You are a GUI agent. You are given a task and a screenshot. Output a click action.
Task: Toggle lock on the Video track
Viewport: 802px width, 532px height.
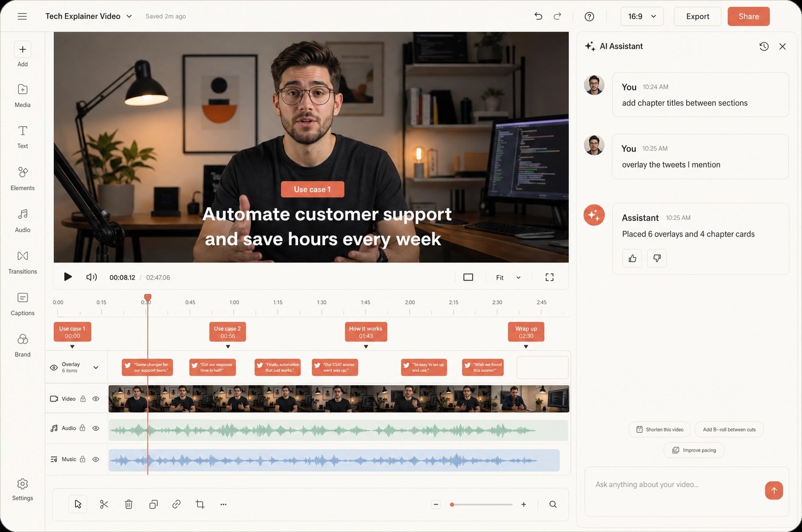[x=83, y=399]
